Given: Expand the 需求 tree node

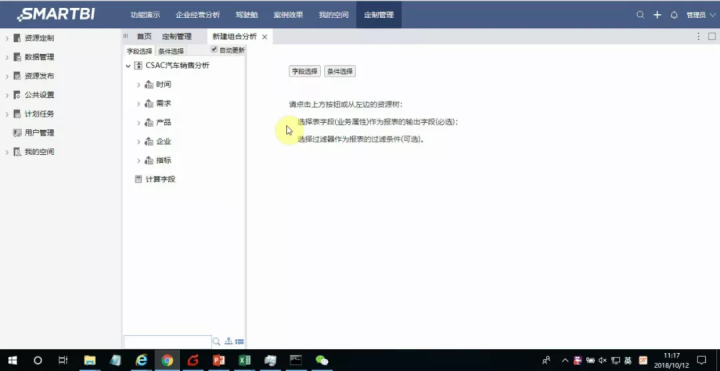Looking at the screenshot, I should pyautogui.click(x=138, y=104).
